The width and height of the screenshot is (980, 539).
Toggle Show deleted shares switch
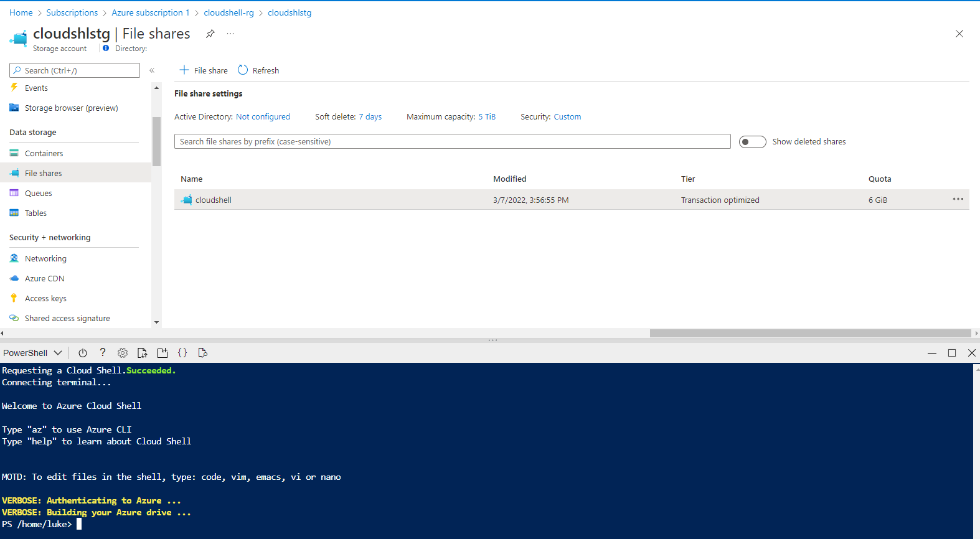coord(752,142)
